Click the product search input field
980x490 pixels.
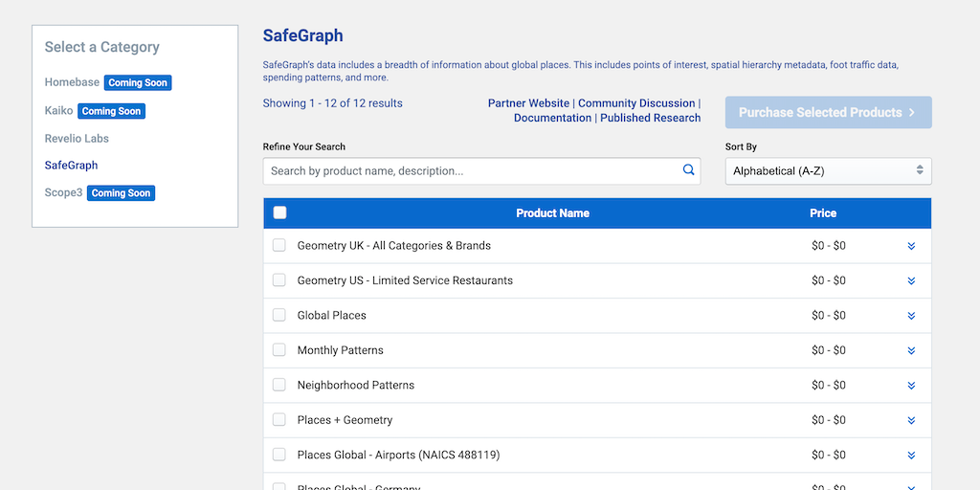[x=474, y=171]
